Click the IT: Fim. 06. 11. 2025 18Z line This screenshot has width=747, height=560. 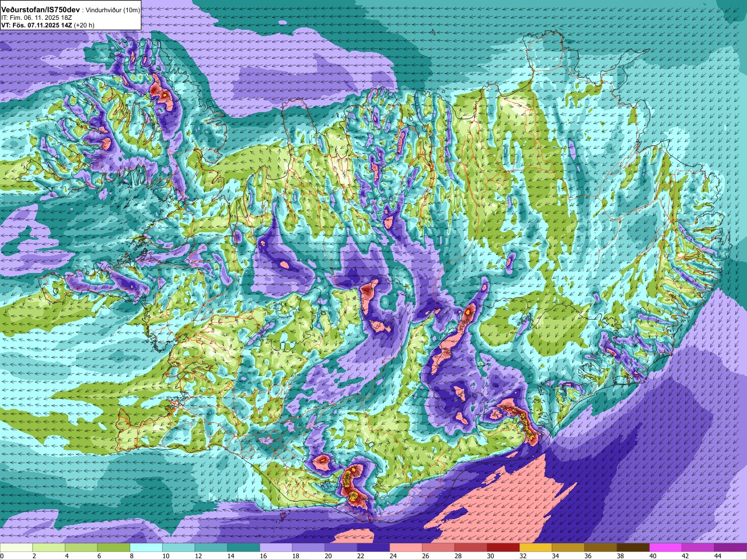(x=36, y=18)
